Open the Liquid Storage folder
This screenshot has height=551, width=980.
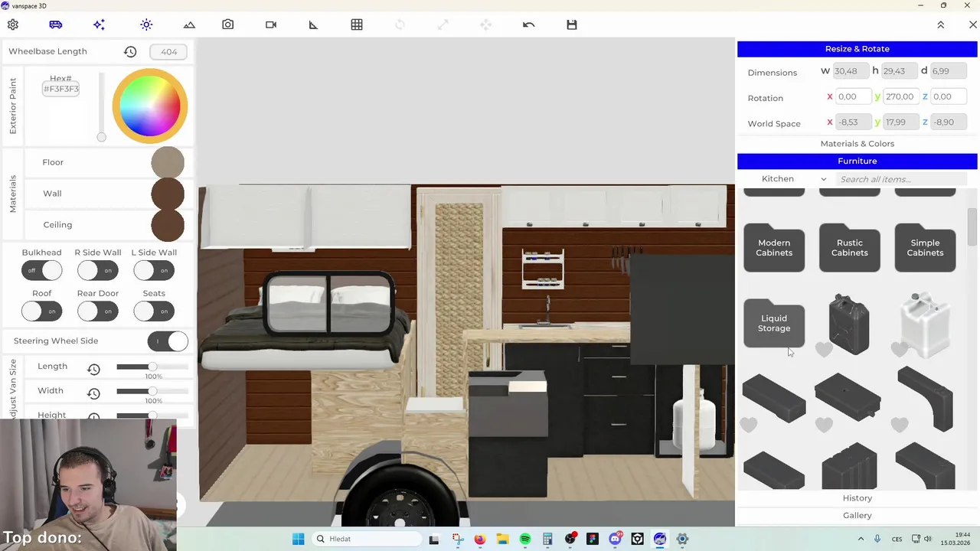pos(774,323)
